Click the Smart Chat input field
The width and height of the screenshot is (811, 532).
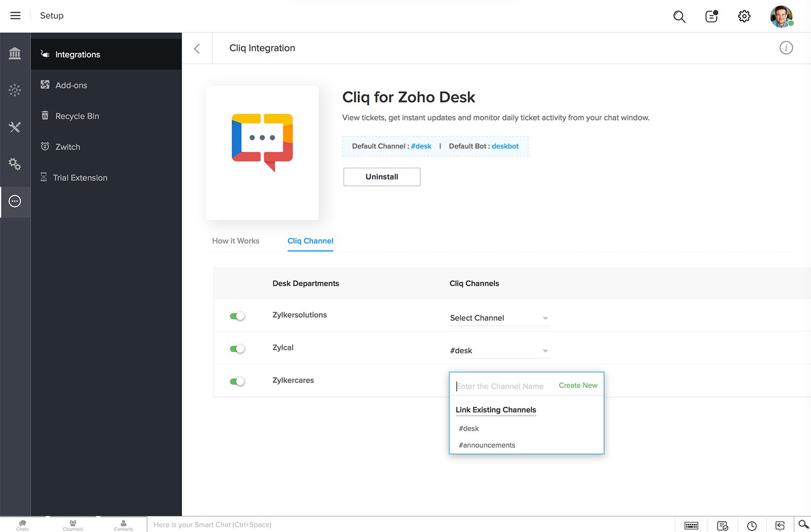(411, 525)
